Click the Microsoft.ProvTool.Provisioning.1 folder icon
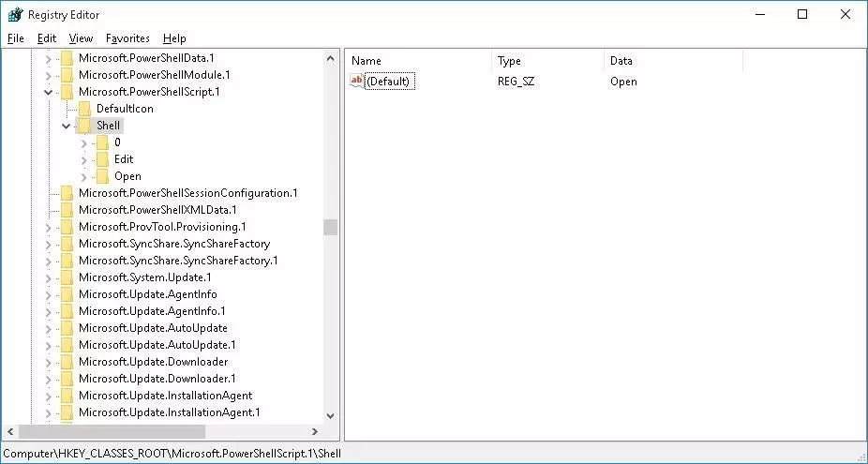This screenshot has width=868, height=464. tap(67, 227)
